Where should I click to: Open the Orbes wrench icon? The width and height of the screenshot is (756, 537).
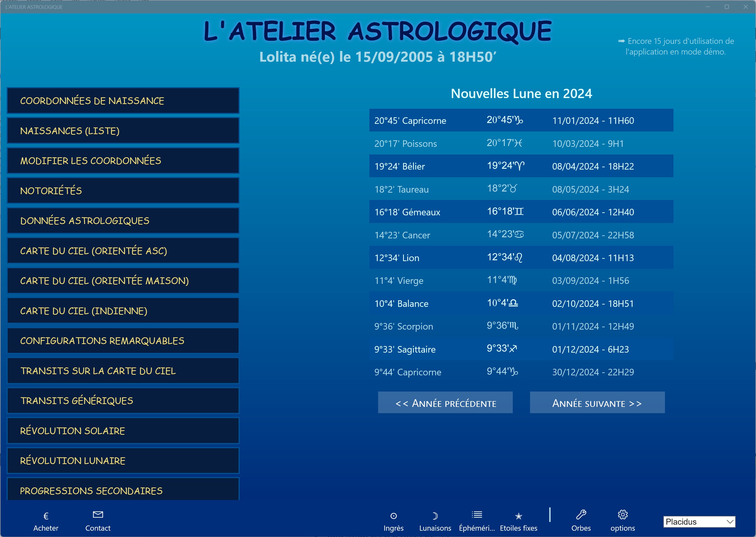pos(581,515)
